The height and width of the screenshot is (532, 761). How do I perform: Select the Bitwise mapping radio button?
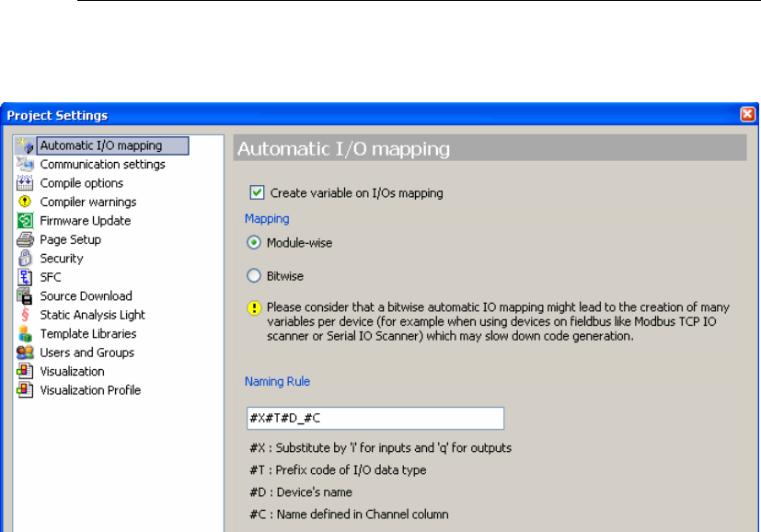[x=254, y=276]
